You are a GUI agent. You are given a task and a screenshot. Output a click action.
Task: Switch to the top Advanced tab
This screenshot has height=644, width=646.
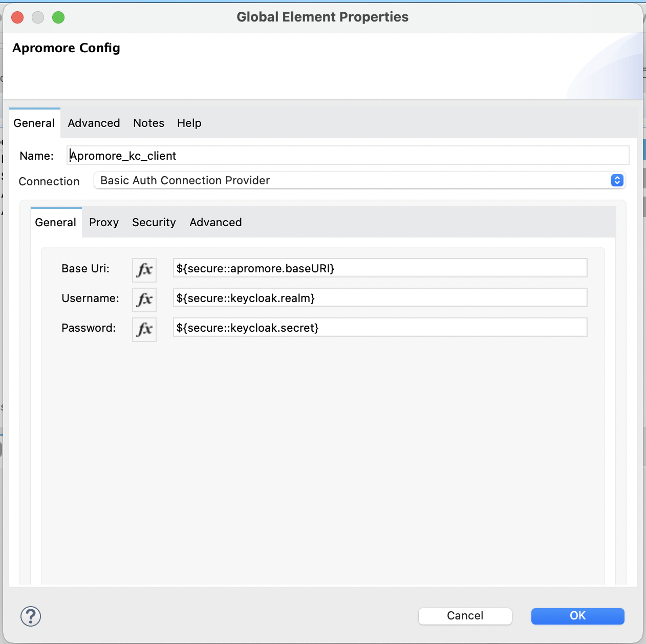94,123
